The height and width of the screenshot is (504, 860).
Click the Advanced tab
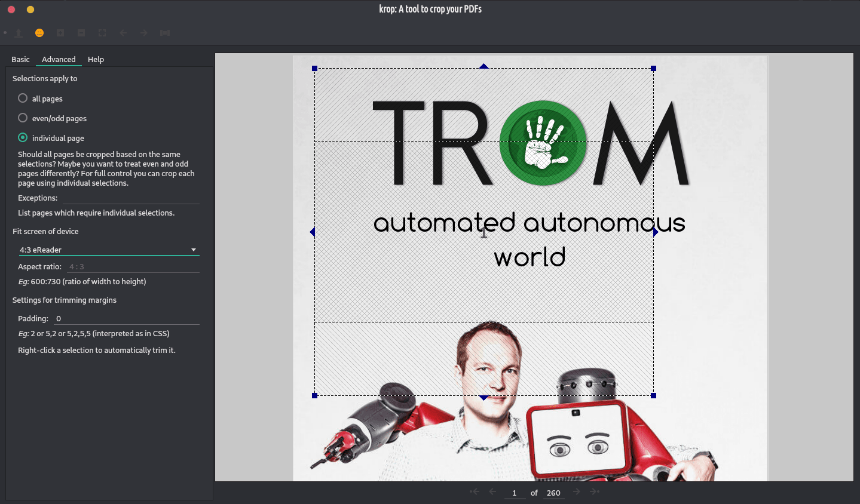click(x=59, y=59)
